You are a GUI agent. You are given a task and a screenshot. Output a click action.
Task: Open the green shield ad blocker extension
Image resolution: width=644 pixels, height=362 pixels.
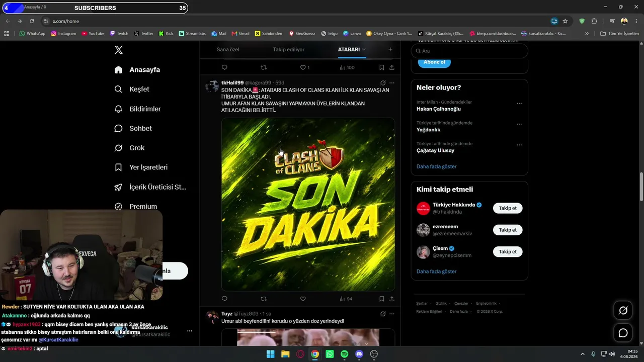(x=582, y=21)
